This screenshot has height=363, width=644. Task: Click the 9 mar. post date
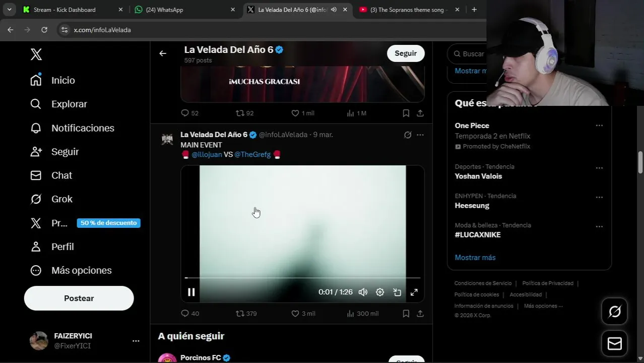(323, 135)
